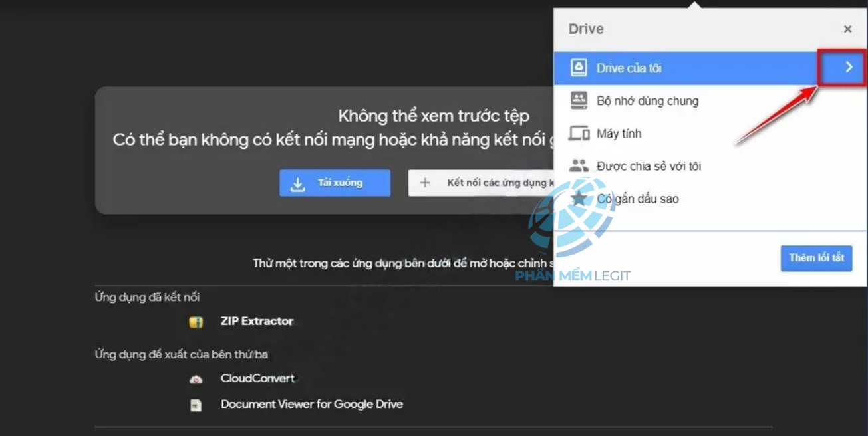Click the shared drives icon

click(579, 100)
